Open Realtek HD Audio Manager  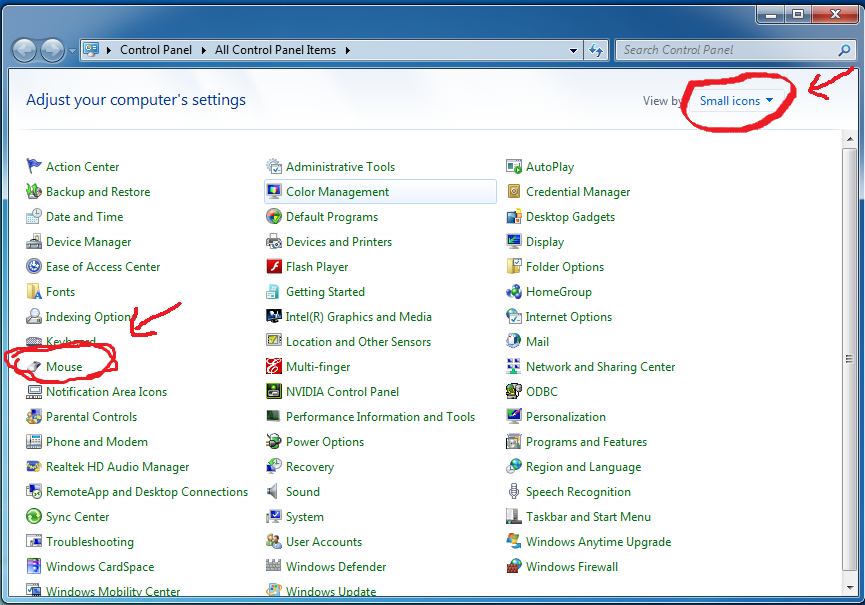point(118,467)
